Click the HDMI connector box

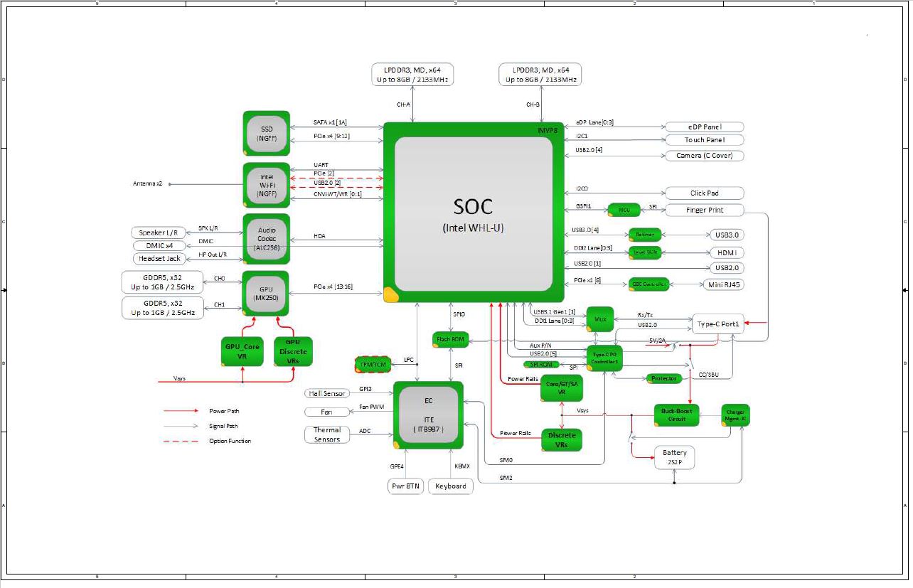coord(725,252)
